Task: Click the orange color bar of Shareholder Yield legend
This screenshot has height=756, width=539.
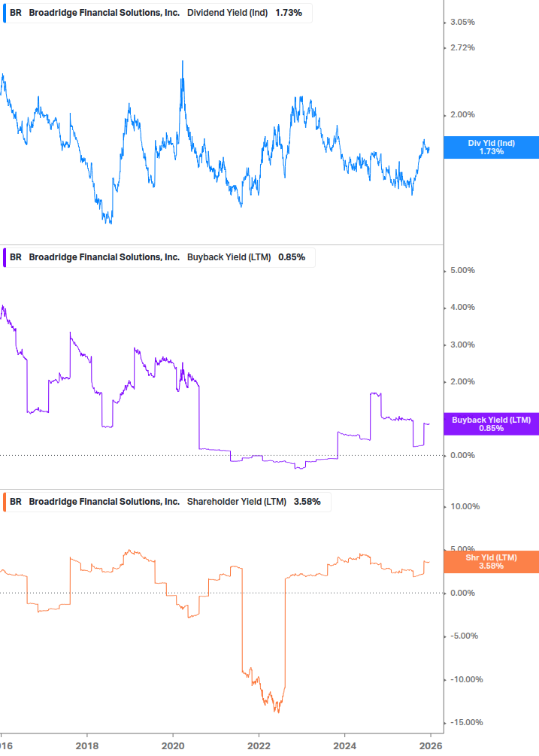Action: (5, 502)
